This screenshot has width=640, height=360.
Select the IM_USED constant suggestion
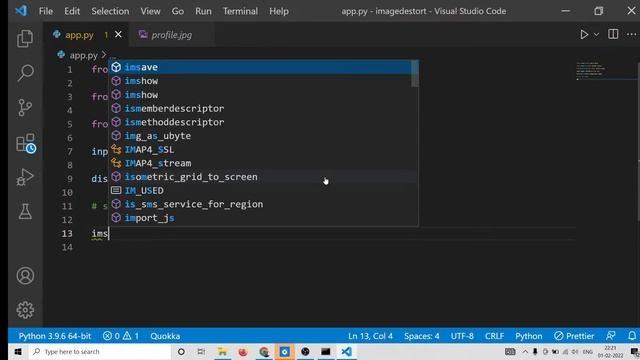point(260,191)
